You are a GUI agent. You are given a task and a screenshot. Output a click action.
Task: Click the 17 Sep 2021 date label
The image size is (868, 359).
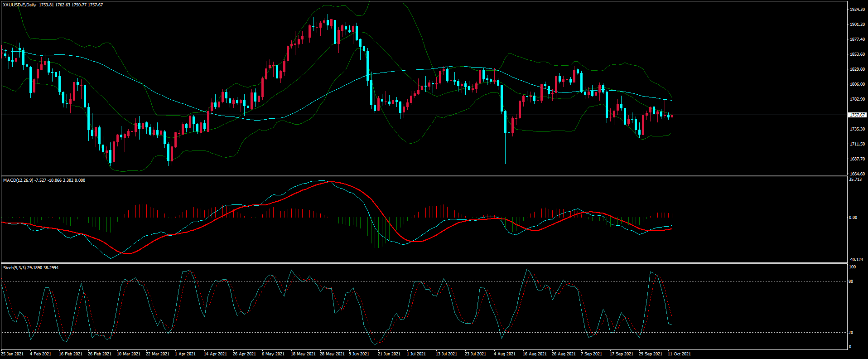622,354
